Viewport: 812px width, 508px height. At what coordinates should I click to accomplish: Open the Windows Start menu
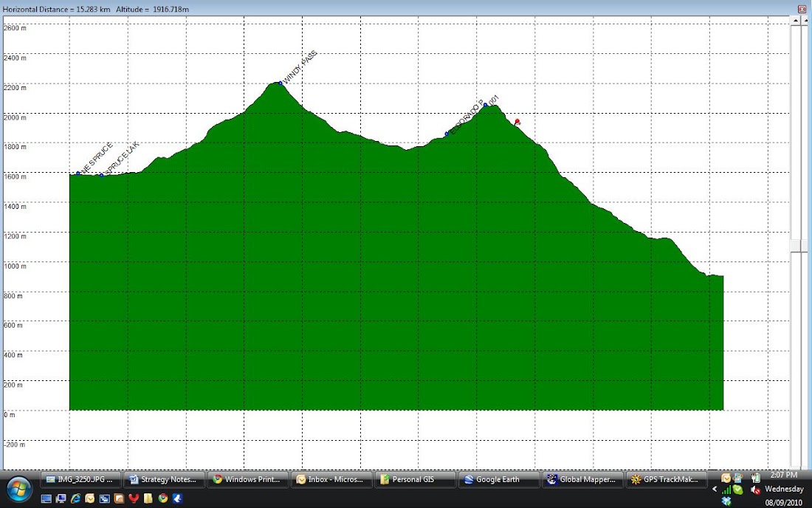[19, 489]
